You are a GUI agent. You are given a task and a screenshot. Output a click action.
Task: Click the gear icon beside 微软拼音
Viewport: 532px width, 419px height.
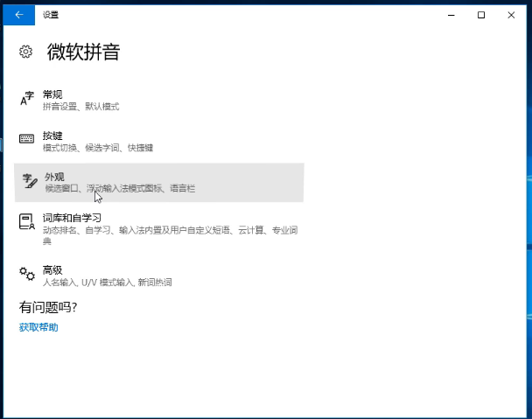pyautogui.click(x=25, y=52)
